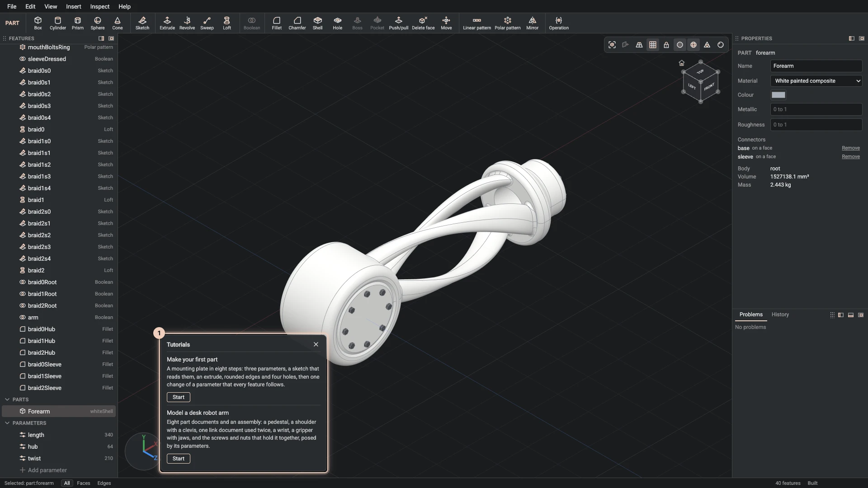The width and height of the screenshot is (868, 488).
Task: Activate the Revolve tool
Action: tap(187, 23)
